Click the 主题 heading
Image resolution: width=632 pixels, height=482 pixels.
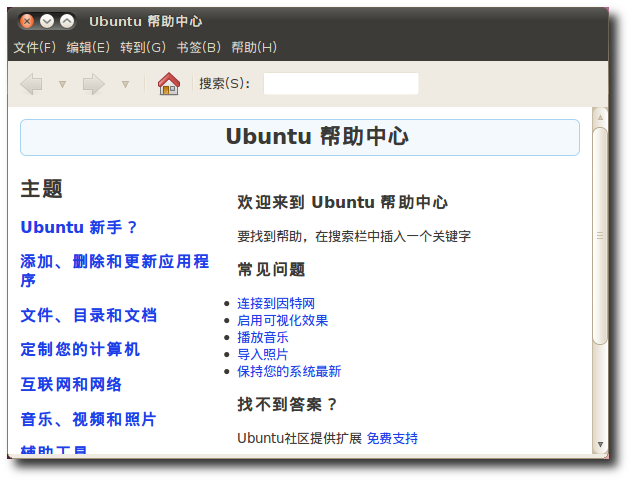pyautogui.click(x=42, y=189)
